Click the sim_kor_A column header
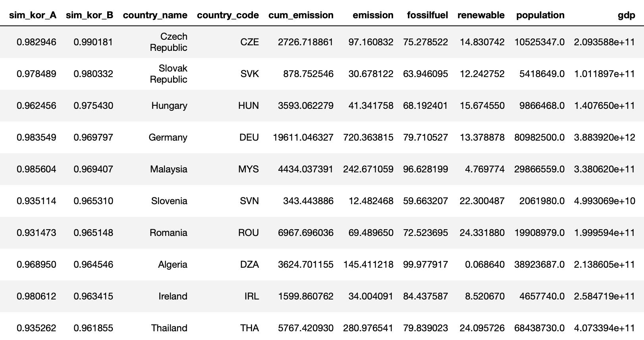644x340 pixels. pyautogui.click(x=33, y=15)
